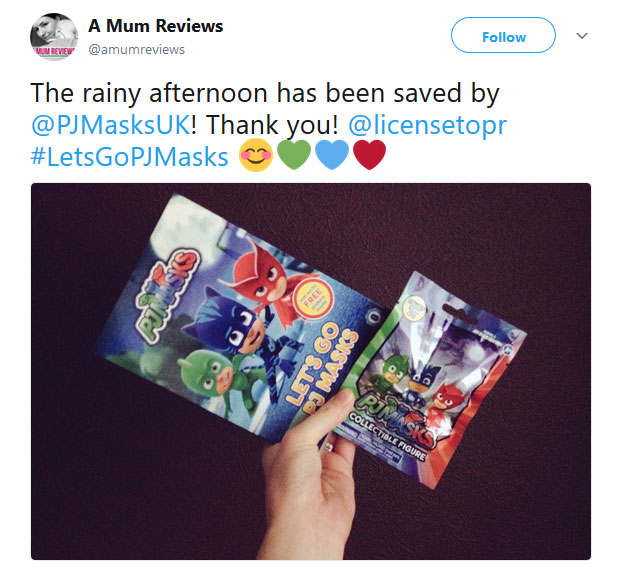Click the A Mum Reviews profile avatar

[54, 37]
